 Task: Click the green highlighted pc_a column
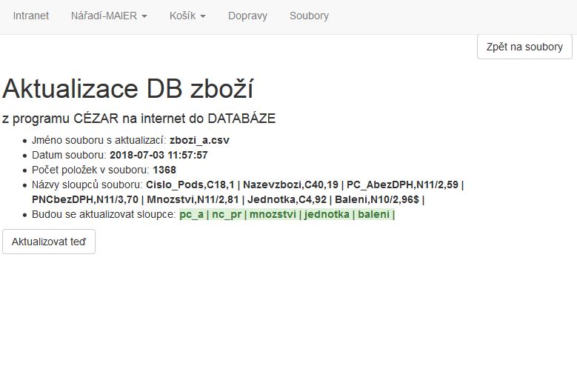(191, 215)
